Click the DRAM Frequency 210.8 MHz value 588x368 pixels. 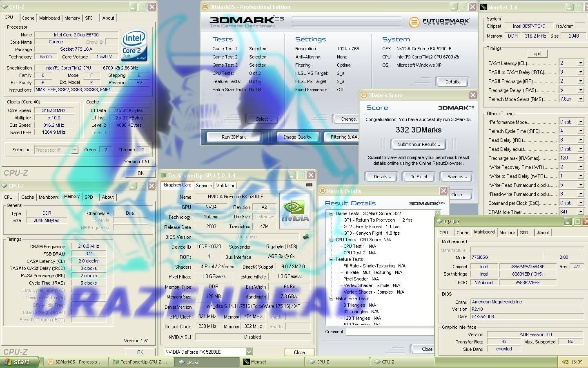[89, 247]
